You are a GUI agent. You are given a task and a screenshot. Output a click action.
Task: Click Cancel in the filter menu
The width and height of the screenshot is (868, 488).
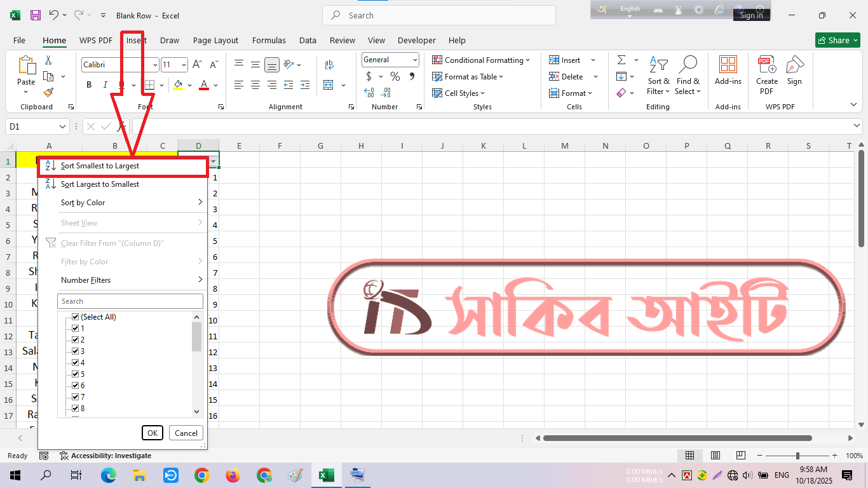pyautogui.click(x=186, y=433)
